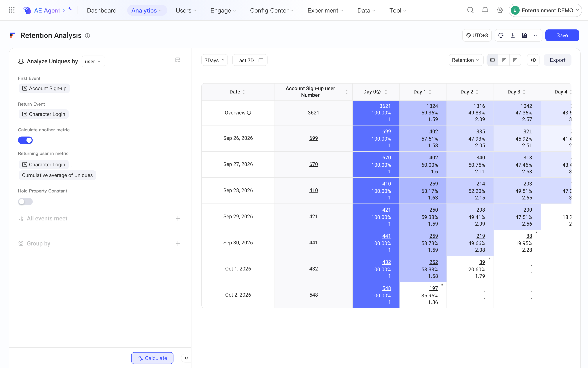
Task: Click the Save button
Action: point(562,36)
